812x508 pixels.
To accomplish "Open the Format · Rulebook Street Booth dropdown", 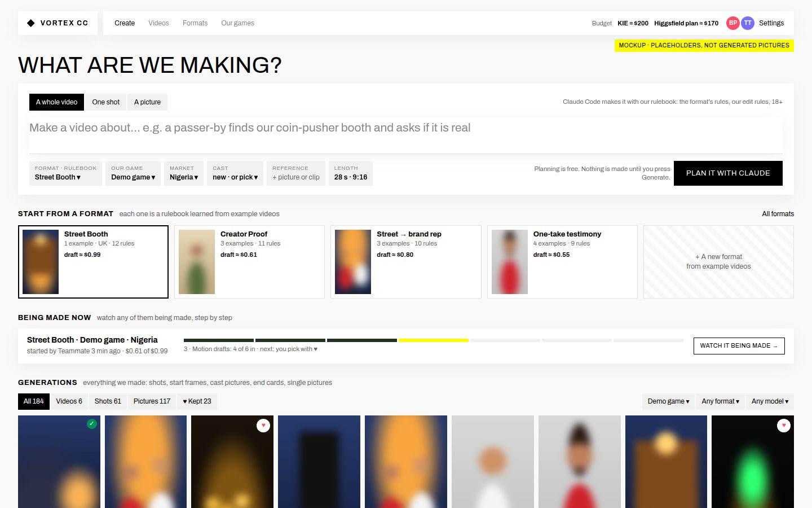I will (65, 173).
